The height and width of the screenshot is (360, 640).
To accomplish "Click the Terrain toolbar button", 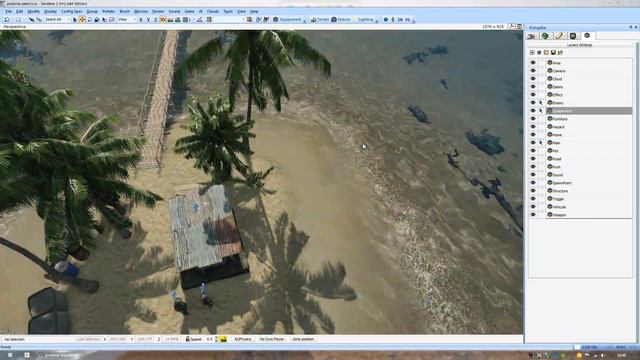I will tap(320, 19).
